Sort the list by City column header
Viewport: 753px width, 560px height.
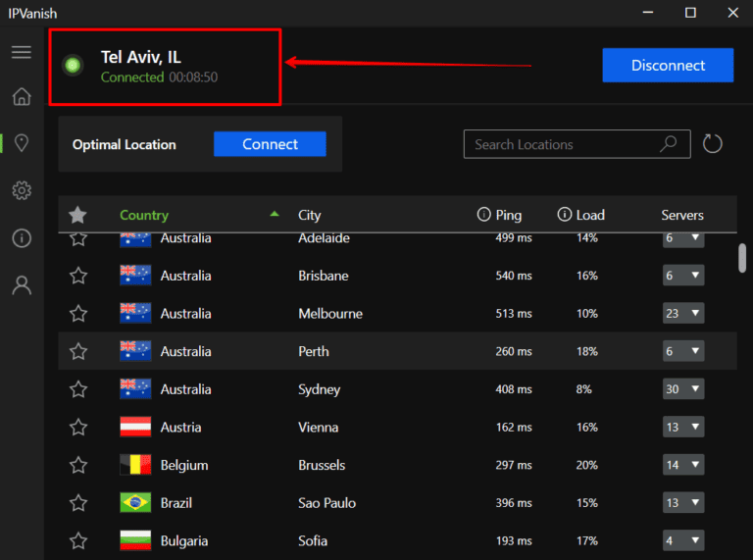[310, 215]
